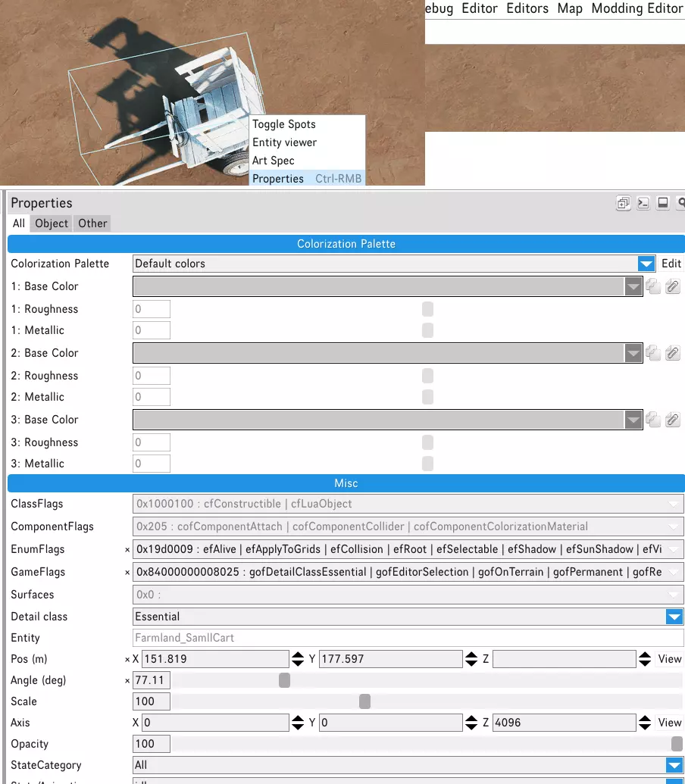Open the Editors menu
685x784 pixels.
coord(527,8)
